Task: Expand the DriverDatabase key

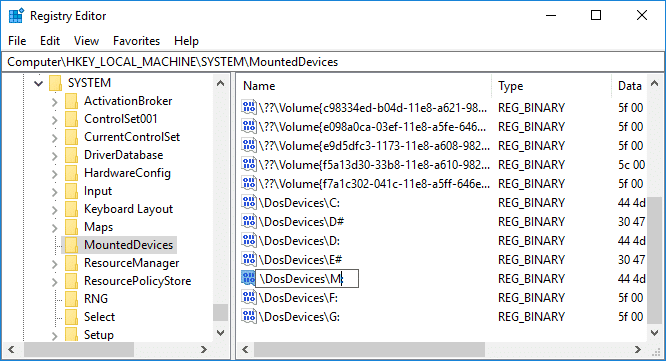Action: tap(54, 156)
